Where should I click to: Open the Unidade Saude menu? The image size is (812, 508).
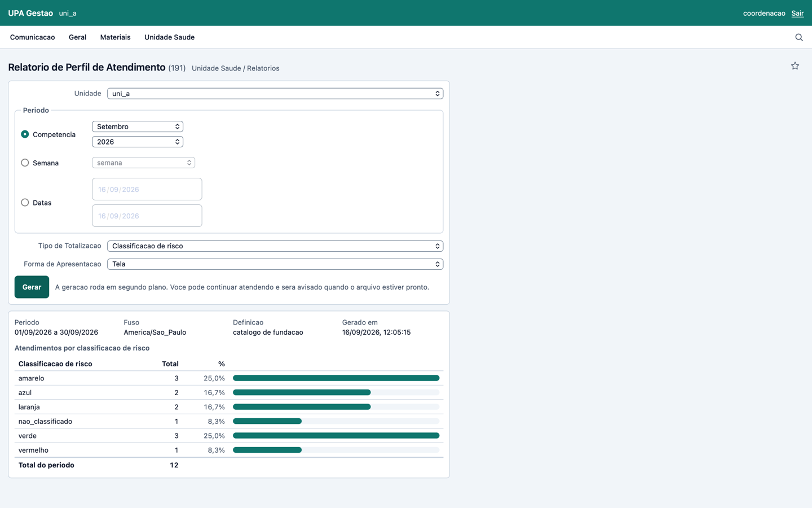tap(169, 37)
